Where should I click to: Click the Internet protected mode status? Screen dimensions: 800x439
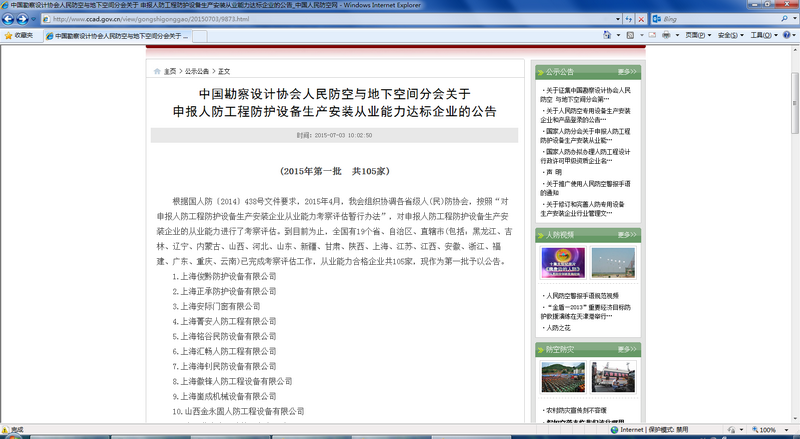(x=649, y=430)
